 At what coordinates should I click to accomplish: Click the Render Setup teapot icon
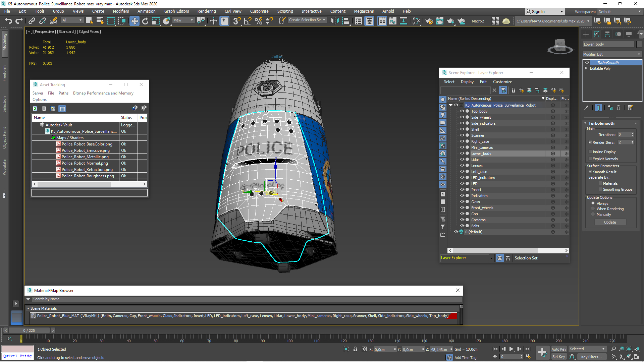tap(429, 21)
